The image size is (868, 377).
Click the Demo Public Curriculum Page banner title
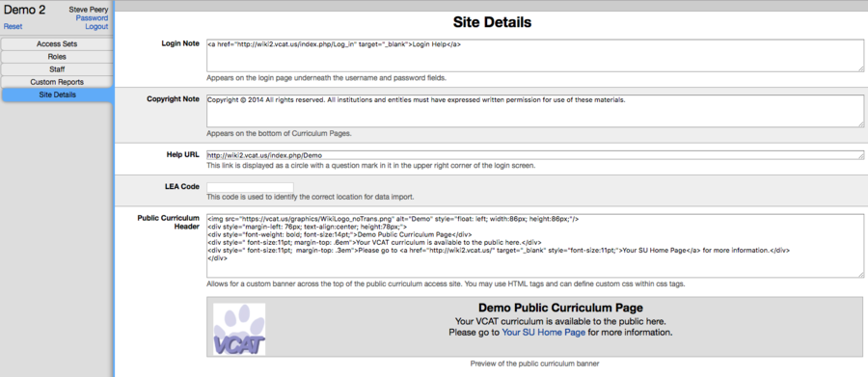pyautogui.click(x=560, y=308)
